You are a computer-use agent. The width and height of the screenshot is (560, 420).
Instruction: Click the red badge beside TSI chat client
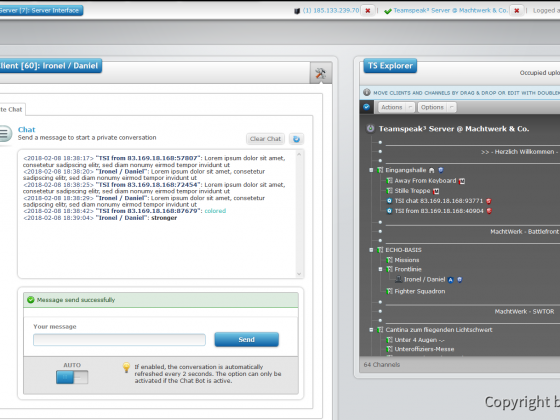tap(489, 201)
